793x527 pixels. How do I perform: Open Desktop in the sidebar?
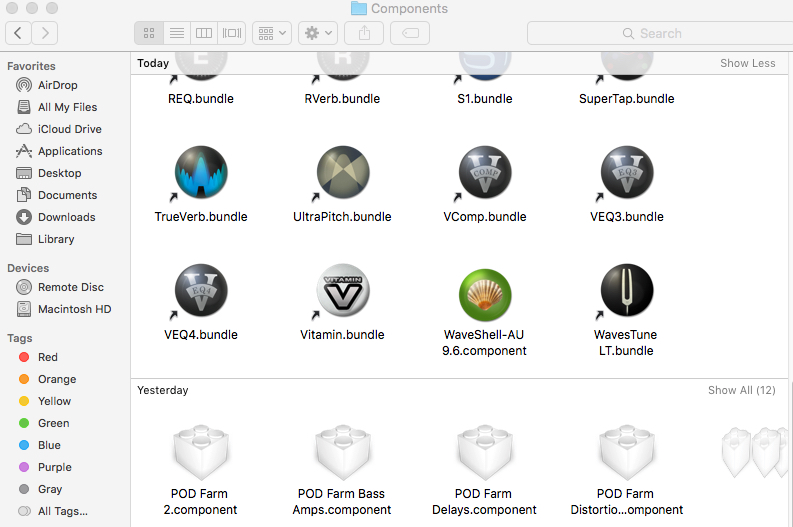[x=49, y=173]
